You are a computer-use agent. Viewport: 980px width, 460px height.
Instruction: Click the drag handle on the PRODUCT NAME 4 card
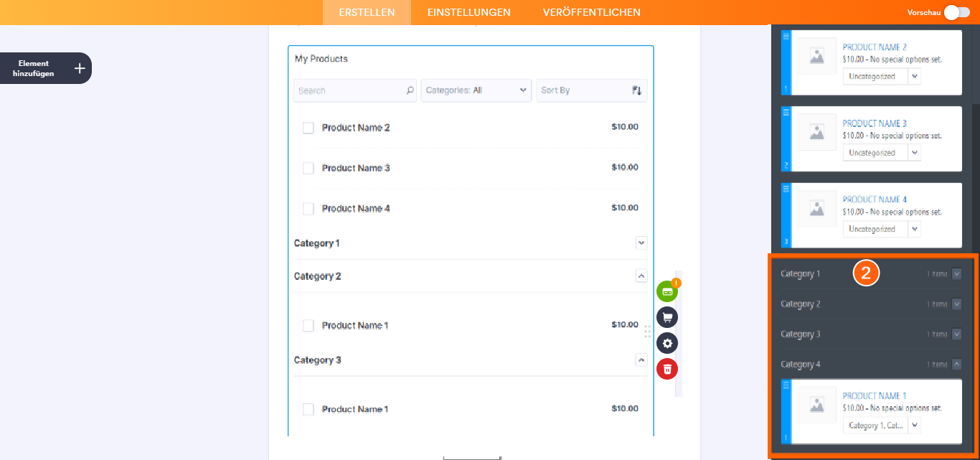[786, 188]
